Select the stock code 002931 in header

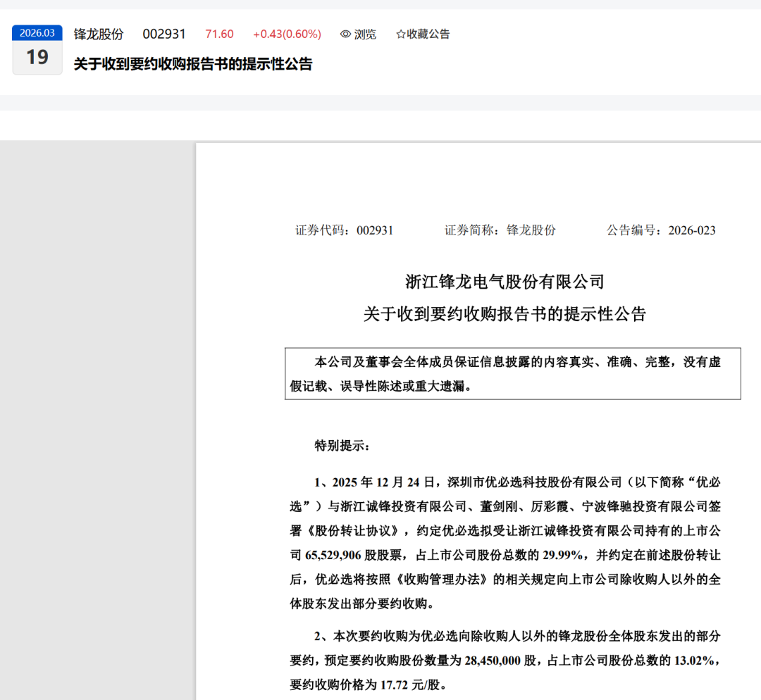pos(164,34)
